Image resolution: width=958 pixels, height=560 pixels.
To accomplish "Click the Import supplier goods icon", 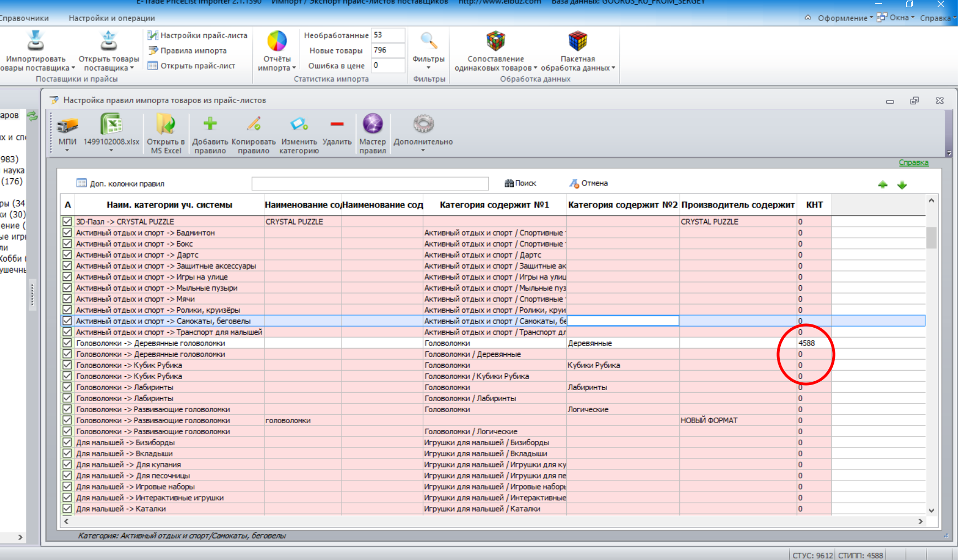I will pos(36,41).
